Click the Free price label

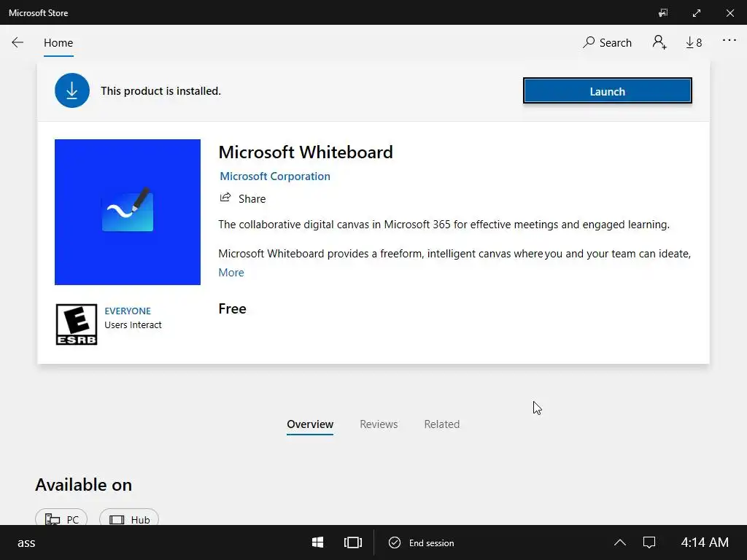[x=233, y=308]
